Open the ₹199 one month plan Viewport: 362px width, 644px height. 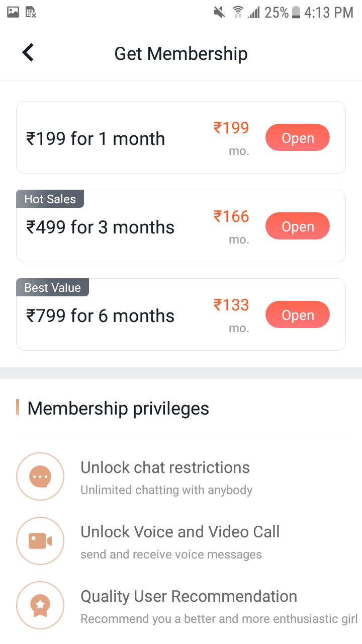coord(298,138)
